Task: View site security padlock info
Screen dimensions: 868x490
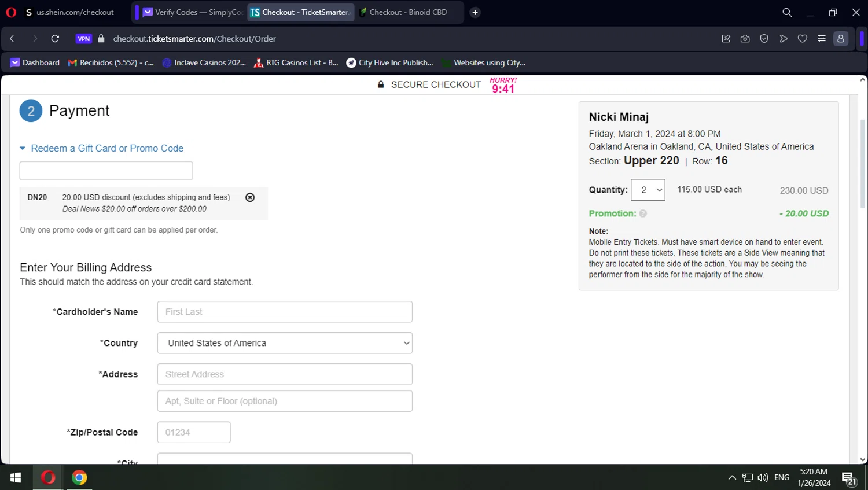Action: 101,39
